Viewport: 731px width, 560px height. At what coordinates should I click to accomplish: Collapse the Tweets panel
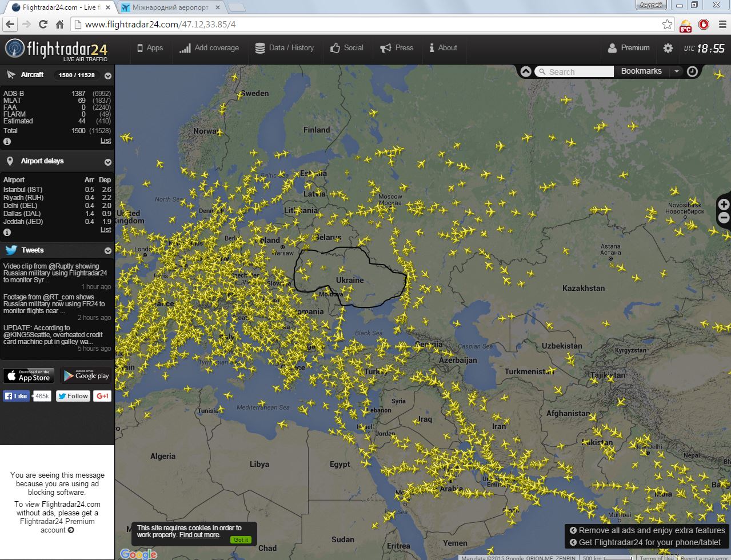(x=107, y=251)
